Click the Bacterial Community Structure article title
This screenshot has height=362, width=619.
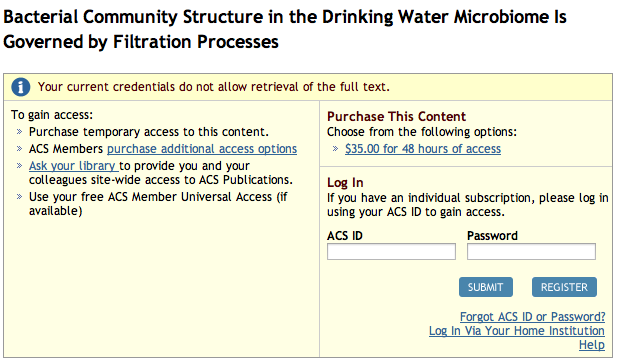point(285,29)
